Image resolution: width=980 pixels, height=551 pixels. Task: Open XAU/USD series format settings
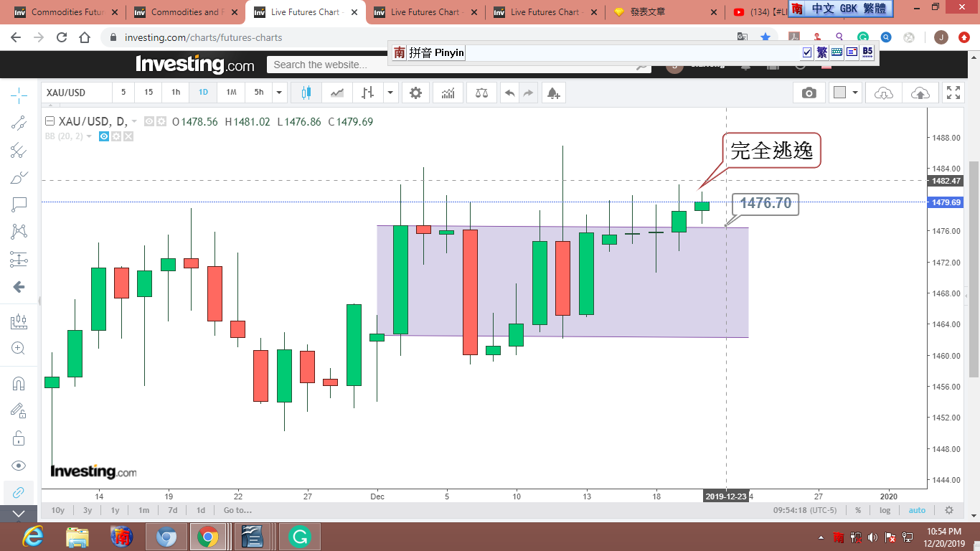[161, 121]
